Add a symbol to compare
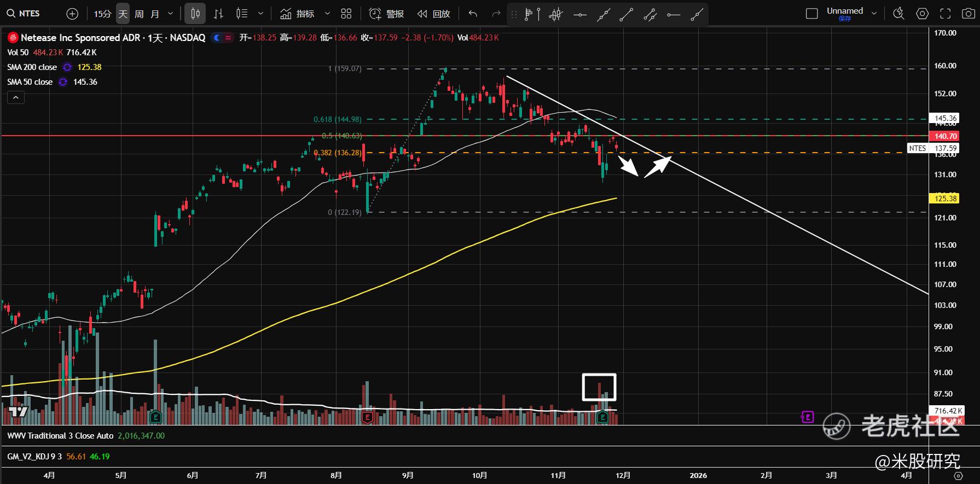Screen dimensions: 980x484 (x=72, y=14)
